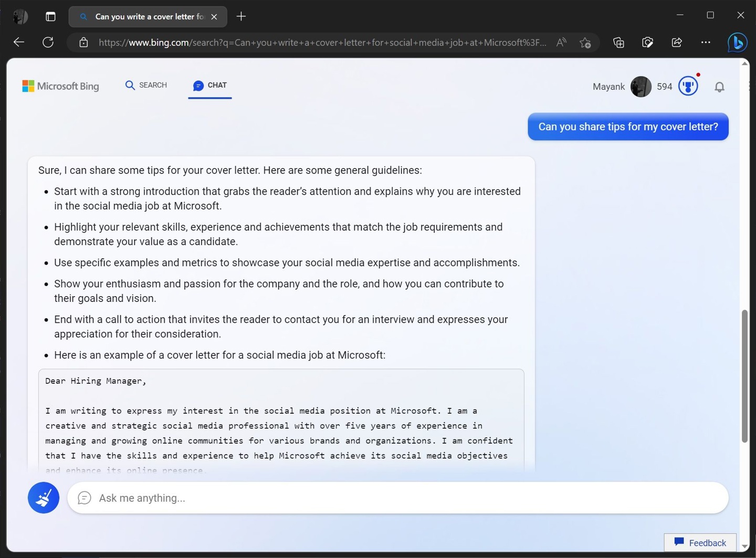This screenshot has height=558, width=756.
Task: Open Web Capture from the toolbar
Action: 647,43
